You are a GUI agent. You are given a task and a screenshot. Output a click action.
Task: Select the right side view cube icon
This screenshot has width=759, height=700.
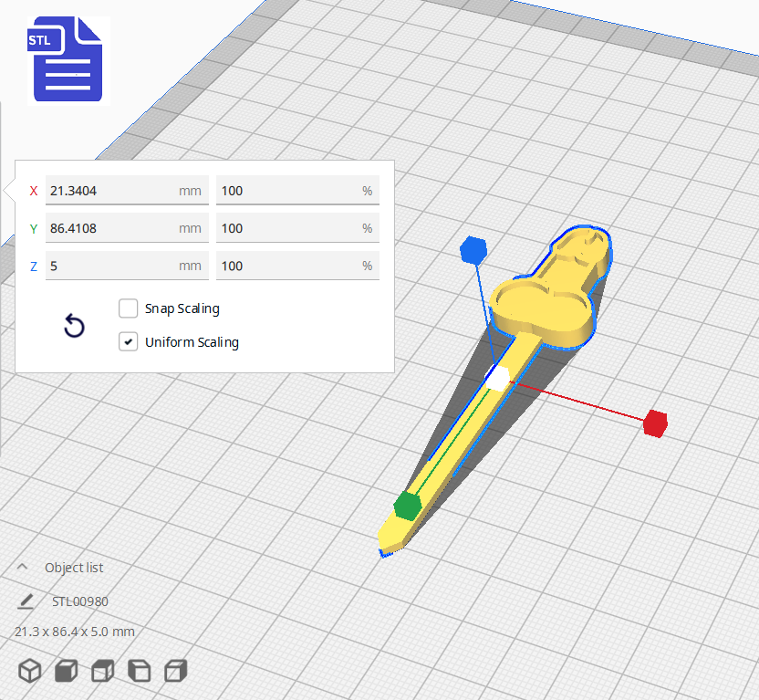[175, 671]
